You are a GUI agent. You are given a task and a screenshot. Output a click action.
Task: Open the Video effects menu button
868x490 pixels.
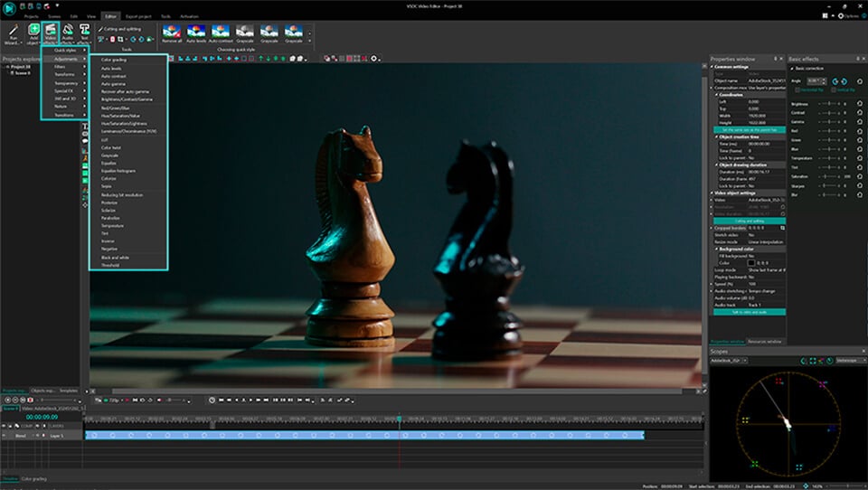(x=51, y=33)
